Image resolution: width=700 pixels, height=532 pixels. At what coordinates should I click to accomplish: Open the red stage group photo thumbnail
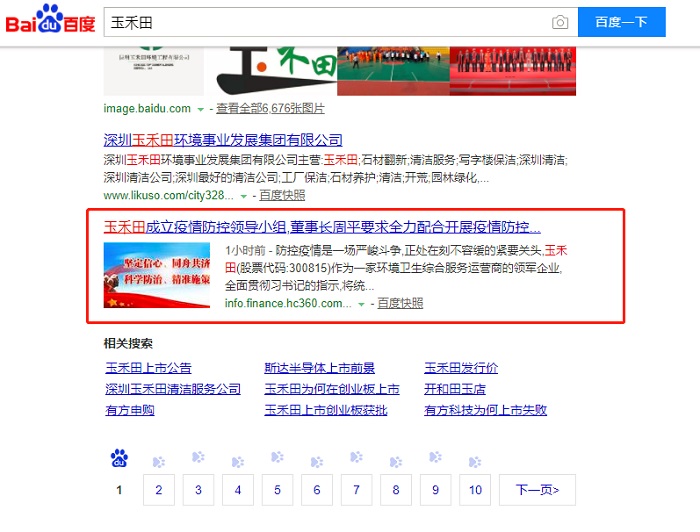pyautogui.click(x=512, y=71)
